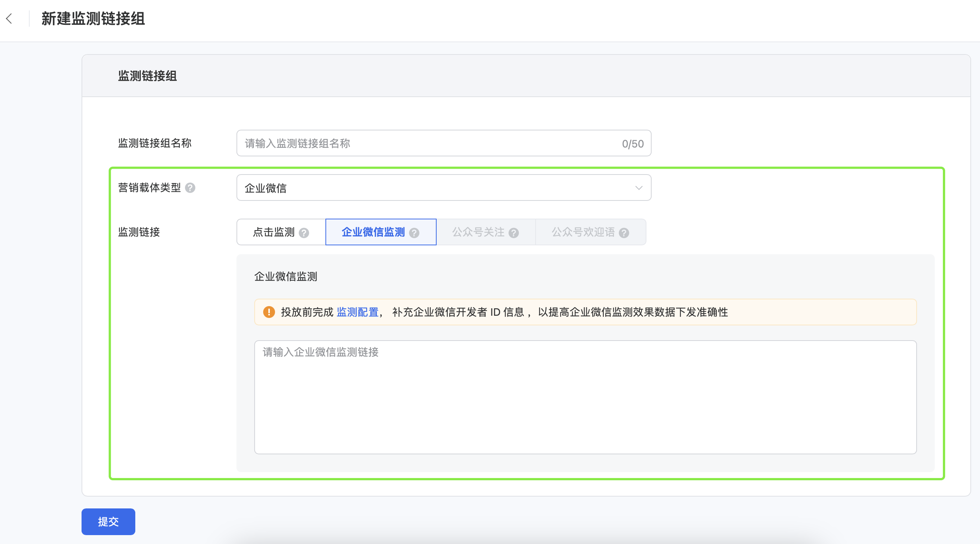The width and height of the screenshot is (980, 544).
Task: Click help icon next to 公众号欢迎语
Action: pos(624,233)
